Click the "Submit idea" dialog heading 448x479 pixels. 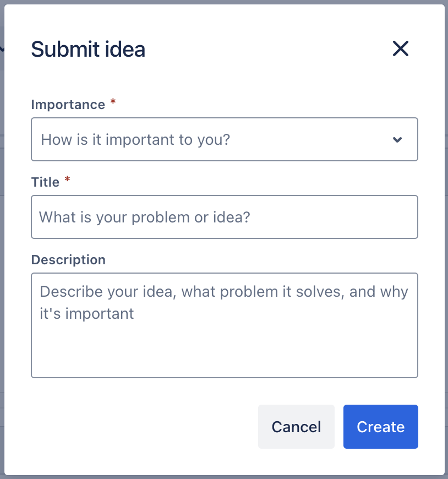(x=88, y=50)
